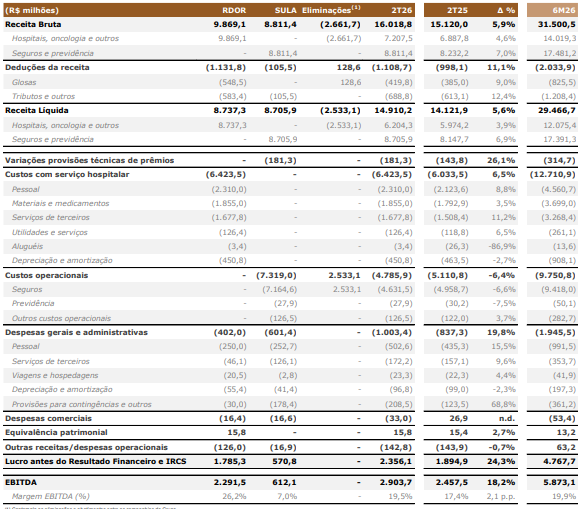Select the 'Viagens e hospedagens' row label
Image resolution: width=585 pixels, height=509 pixels.
pos(55,375)
